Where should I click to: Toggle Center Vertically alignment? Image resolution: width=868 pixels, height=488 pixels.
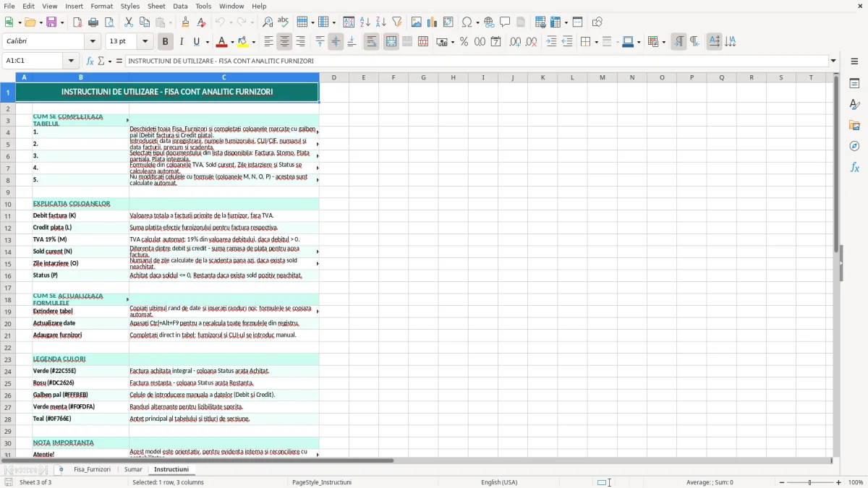tap(336, 42)
